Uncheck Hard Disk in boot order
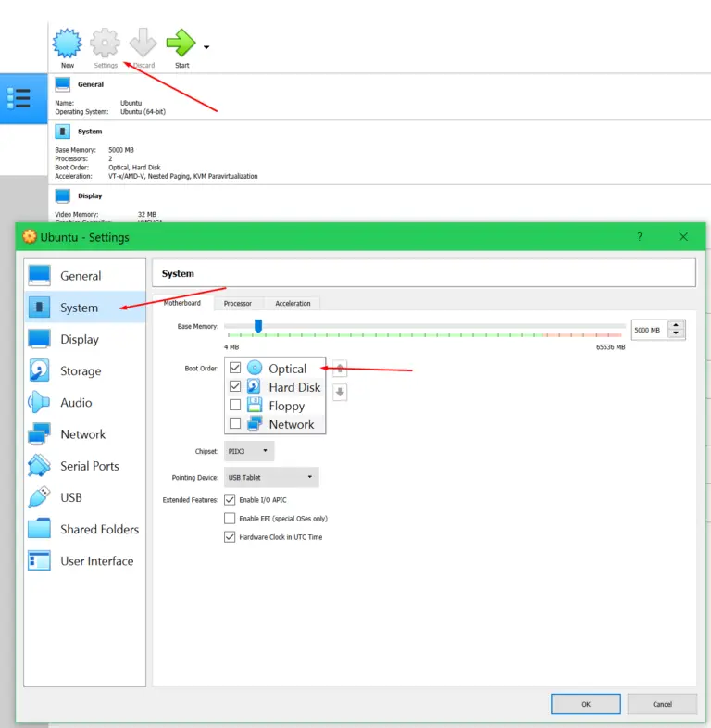The width and height of the screenshot is (711, 728). point(235,386)
